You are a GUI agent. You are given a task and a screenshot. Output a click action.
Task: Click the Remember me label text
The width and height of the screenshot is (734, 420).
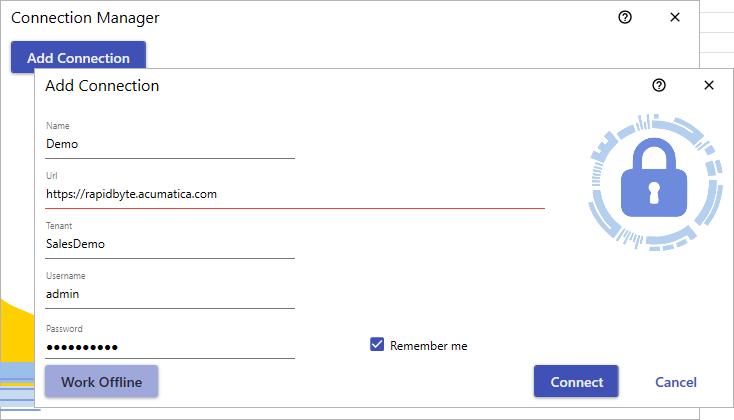click(x=428, y=346)
